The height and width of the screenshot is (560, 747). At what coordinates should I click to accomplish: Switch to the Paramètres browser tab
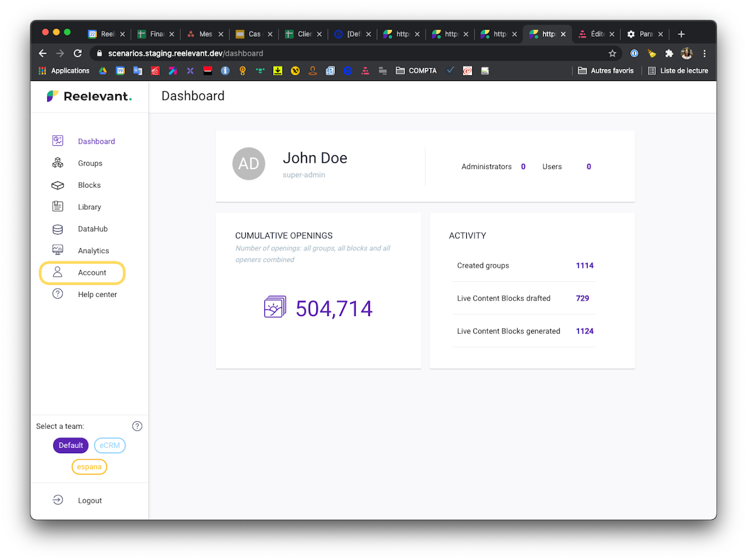[x=644, y=34]
